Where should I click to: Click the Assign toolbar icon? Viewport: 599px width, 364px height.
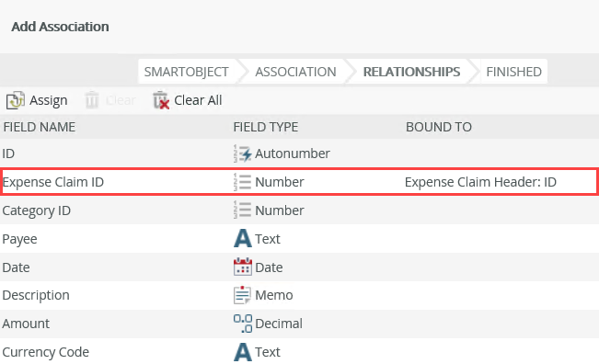click(16, 100)
